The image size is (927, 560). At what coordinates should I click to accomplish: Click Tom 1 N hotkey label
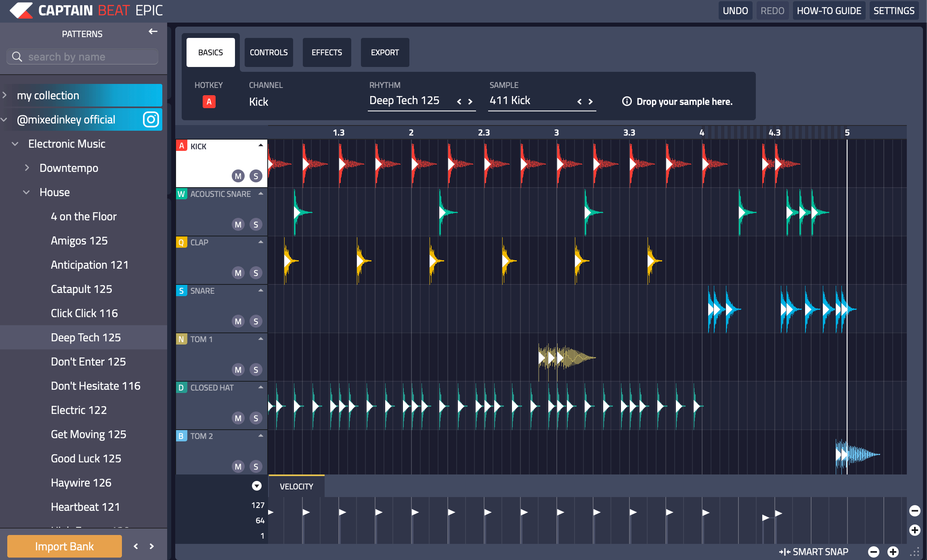coord(182,339)
